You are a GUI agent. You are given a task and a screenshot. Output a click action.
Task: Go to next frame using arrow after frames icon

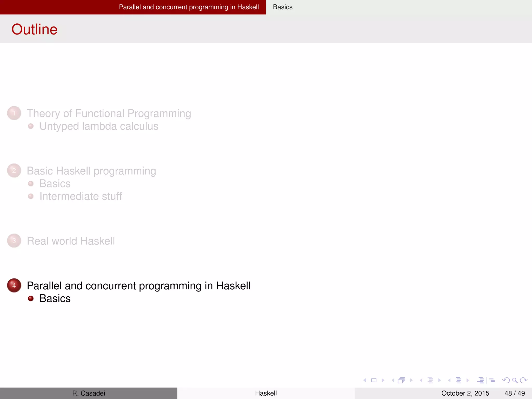click(411, 380)
